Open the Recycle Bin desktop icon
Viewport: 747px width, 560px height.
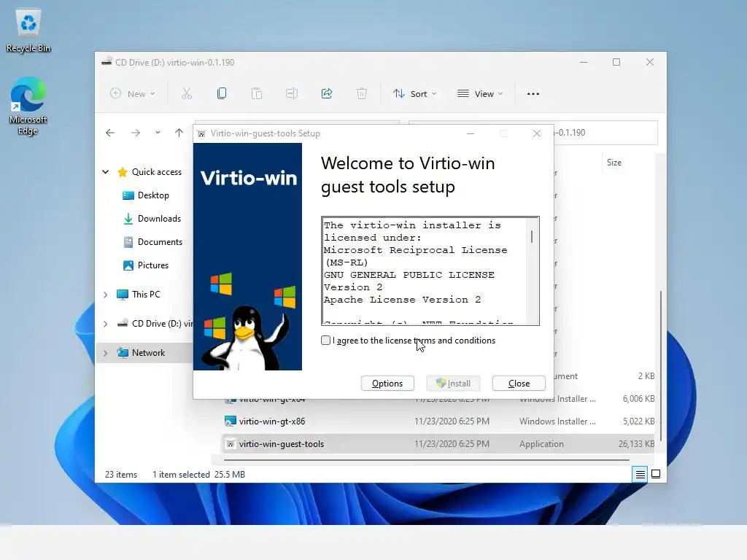(x=28, y=31)
